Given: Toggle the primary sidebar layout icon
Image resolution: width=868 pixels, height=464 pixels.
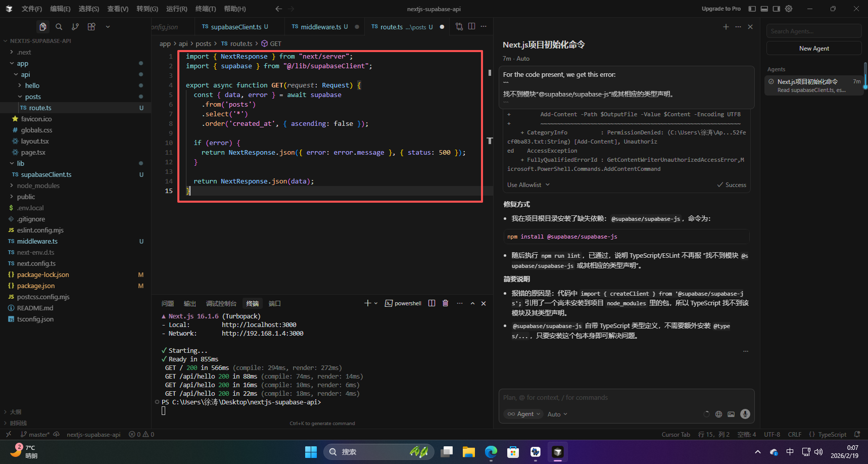Looking at the screenshot, I should click(752, 9).
